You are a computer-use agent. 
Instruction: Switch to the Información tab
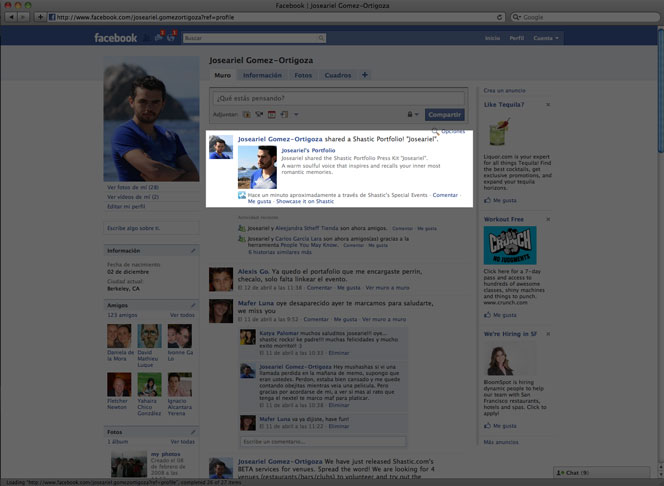point(262,75)
